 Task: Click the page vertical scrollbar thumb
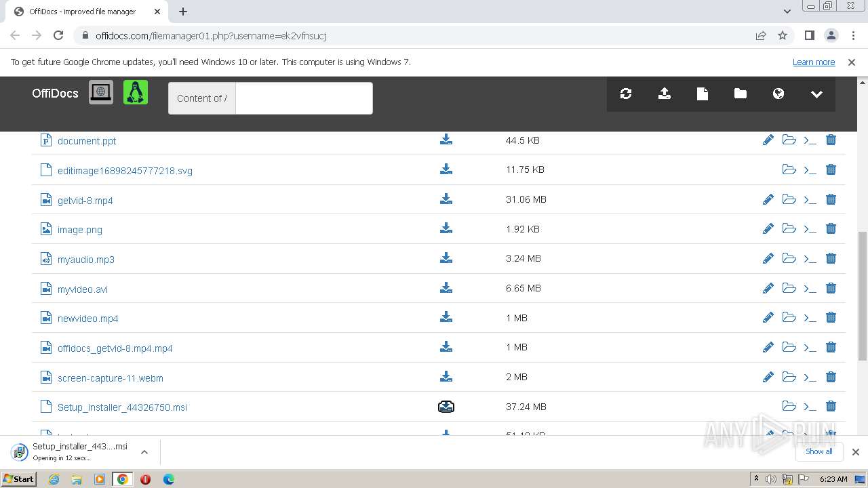coord(862,296)
